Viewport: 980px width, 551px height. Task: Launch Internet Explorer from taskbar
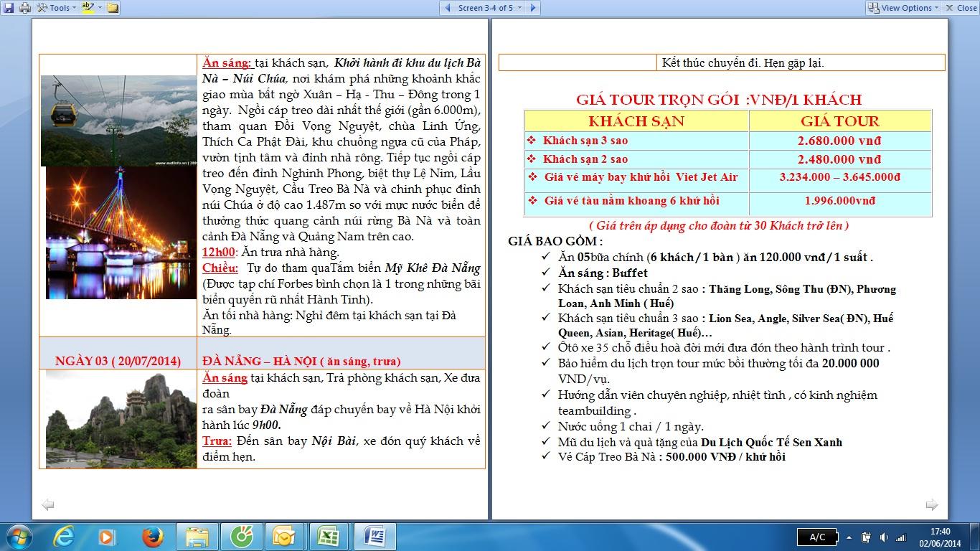[x=64, y=537]
